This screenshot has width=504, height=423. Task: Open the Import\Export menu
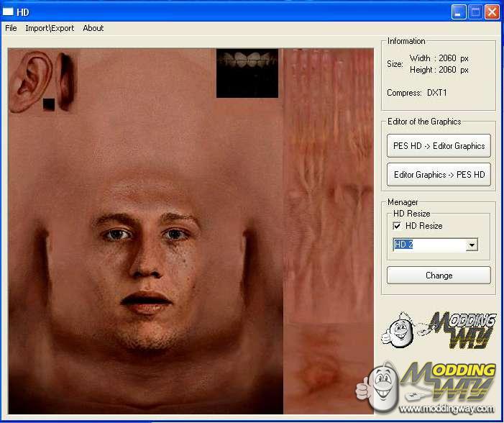(50, 28)
